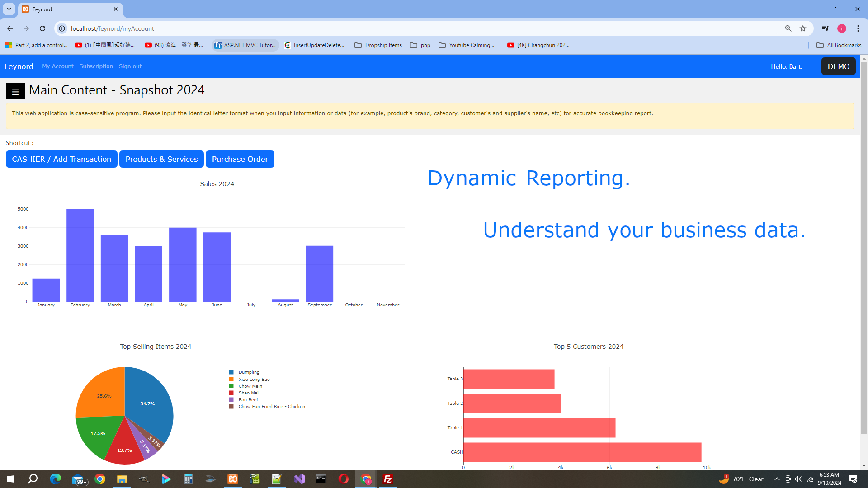This screenshot has height=488, width=868.
Task: Switch to FileZilla in taskbar
Action: pos(388,479)
